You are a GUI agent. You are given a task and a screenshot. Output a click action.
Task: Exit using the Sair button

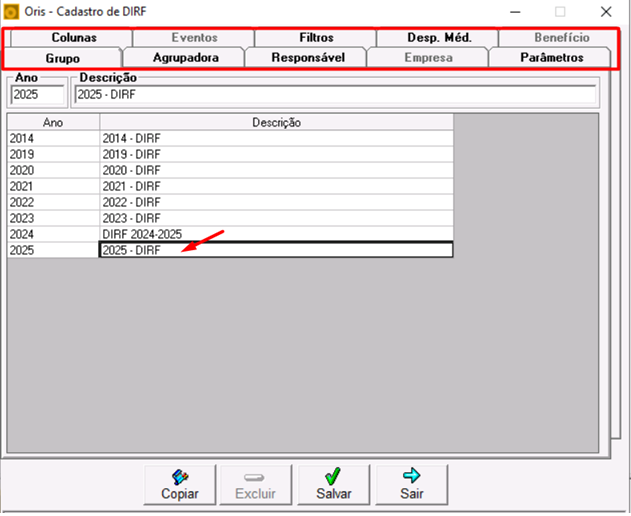tap(411, 485)
